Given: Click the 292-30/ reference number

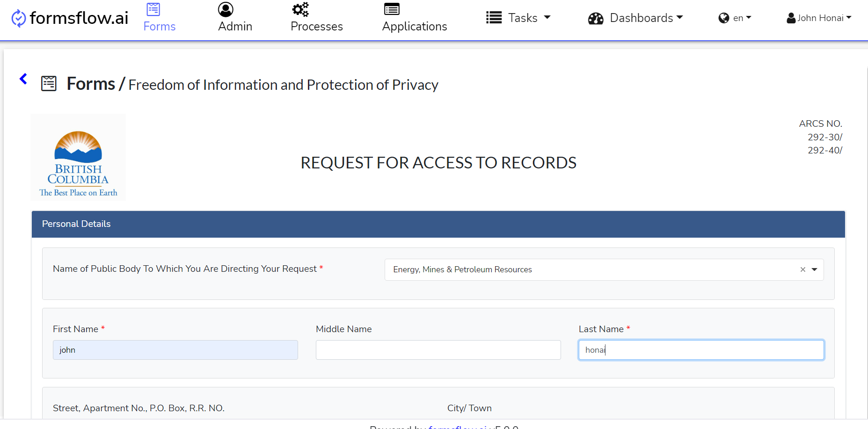Looking at the screenshot, I should coord(825,137).
